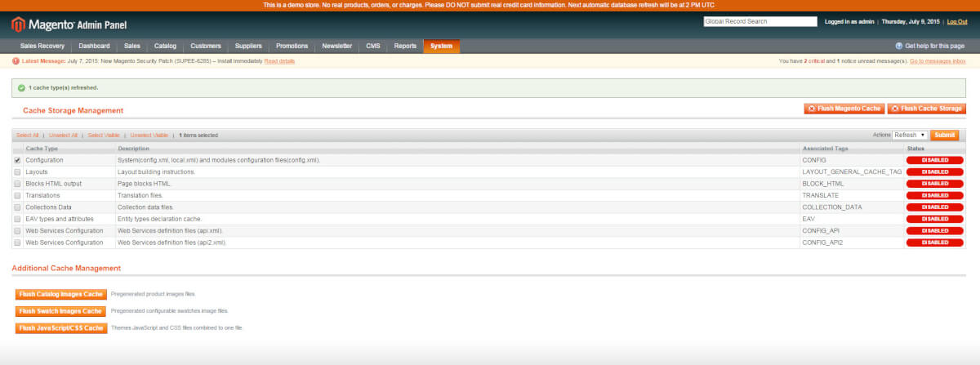Viewport: 980px width, 365px height.
Task: Open the System menu
Action: pos(441,47)
